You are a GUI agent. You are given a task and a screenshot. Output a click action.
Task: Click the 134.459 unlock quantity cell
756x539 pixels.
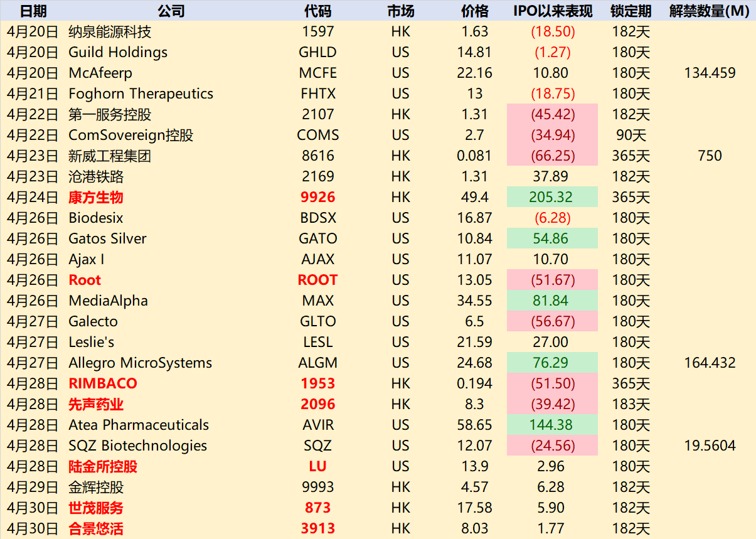click(710, 73)
